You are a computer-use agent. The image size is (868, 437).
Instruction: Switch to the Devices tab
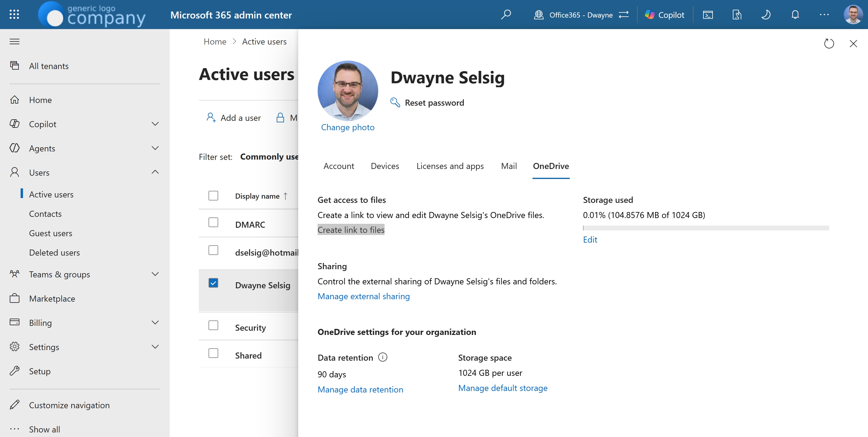point(385,166)
